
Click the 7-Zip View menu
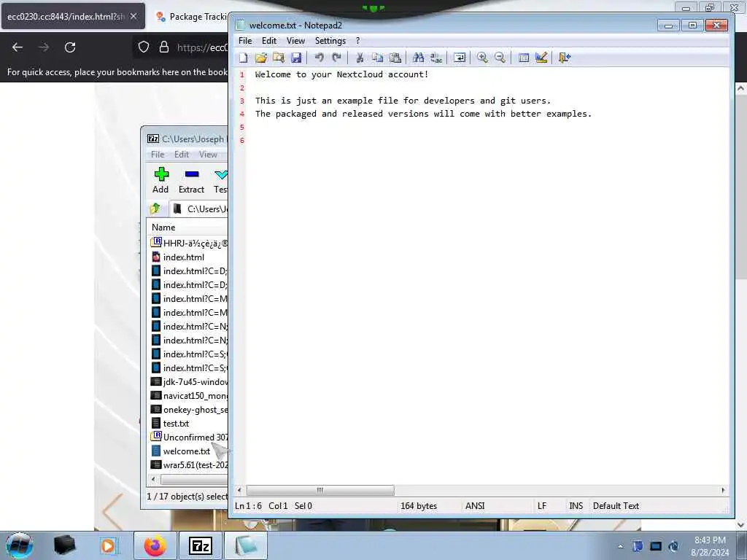click(208, 155)
